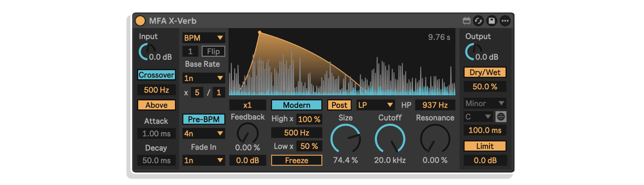The height and width of the screenshot is (185, 644).
Task: Click the Size 74.4 % value
Action: tap(345, 160)
